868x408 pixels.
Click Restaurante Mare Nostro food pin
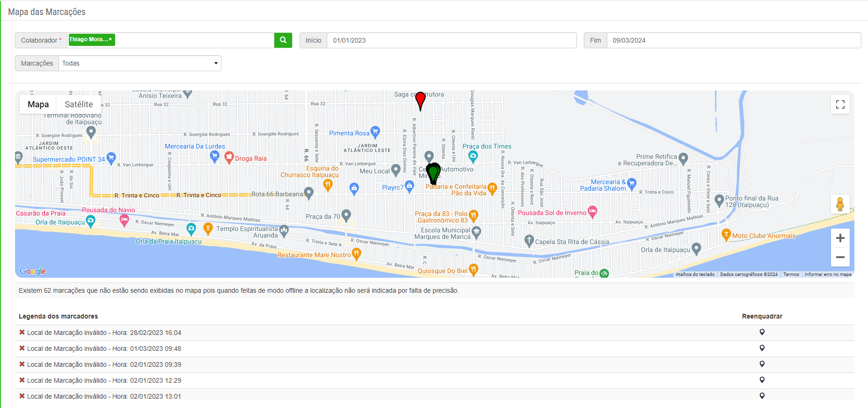[x=356, y=254]
